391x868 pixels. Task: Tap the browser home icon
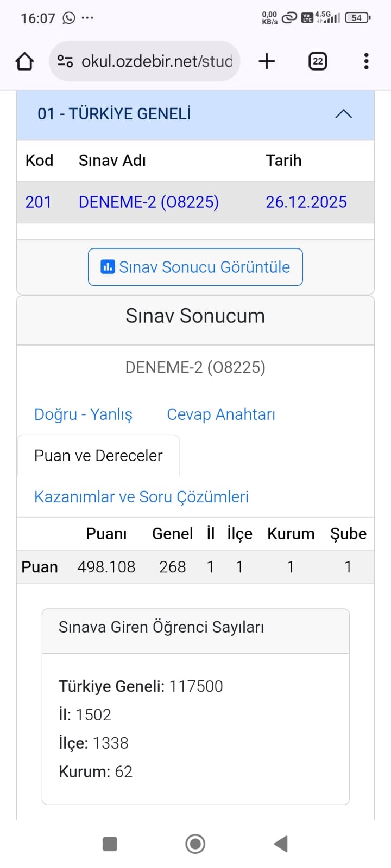point(24,61)
